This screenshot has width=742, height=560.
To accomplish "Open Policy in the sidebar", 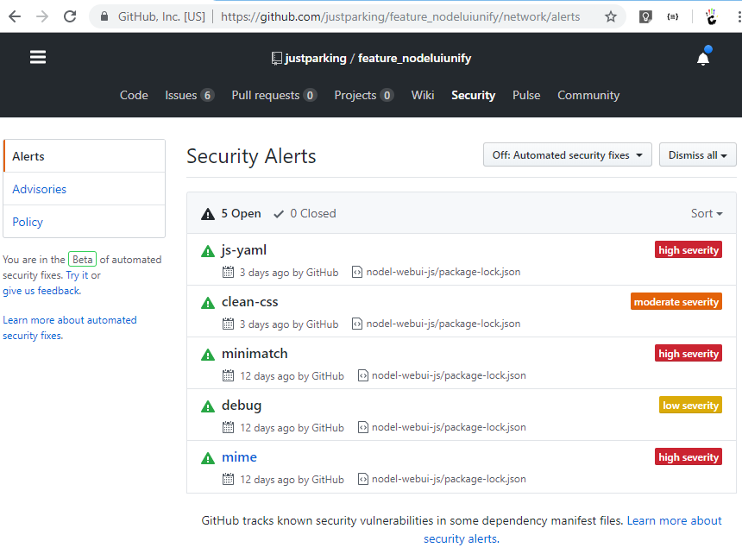I will (85, 222).
